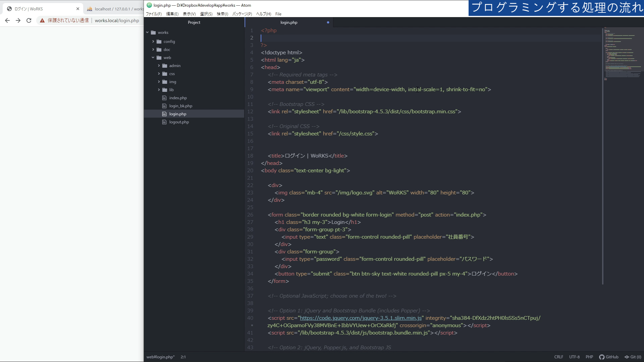
Task: Click the web\login.php path in status bar
Action: point(160,357)
